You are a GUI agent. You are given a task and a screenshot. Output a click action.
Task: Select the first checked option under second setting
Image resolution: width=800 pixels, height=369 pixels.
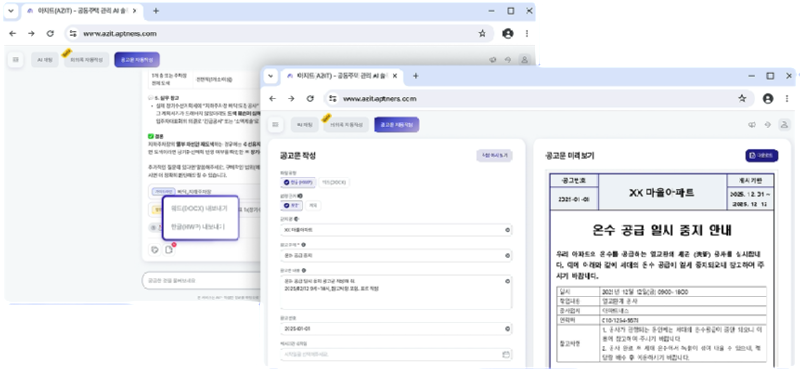291,205
